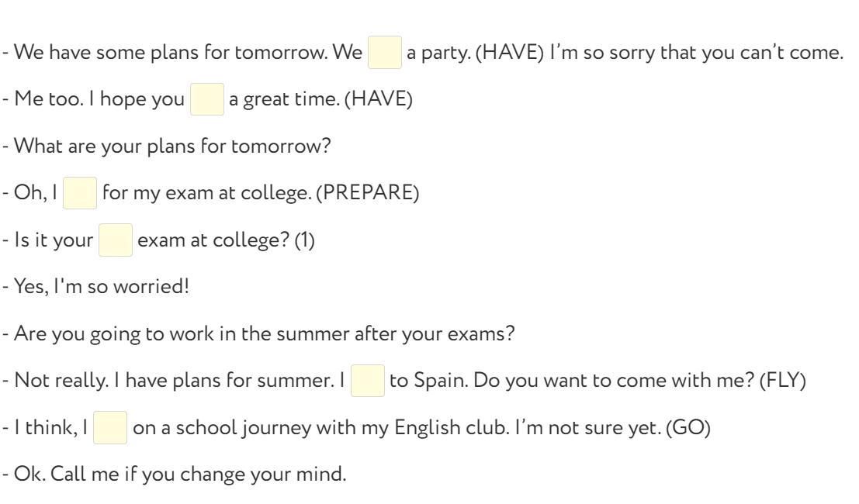Click the sentence "I'm so sorry that you can't come."
Image resolution: width=859 pixels, height=504 pixels.
(696, 53)
